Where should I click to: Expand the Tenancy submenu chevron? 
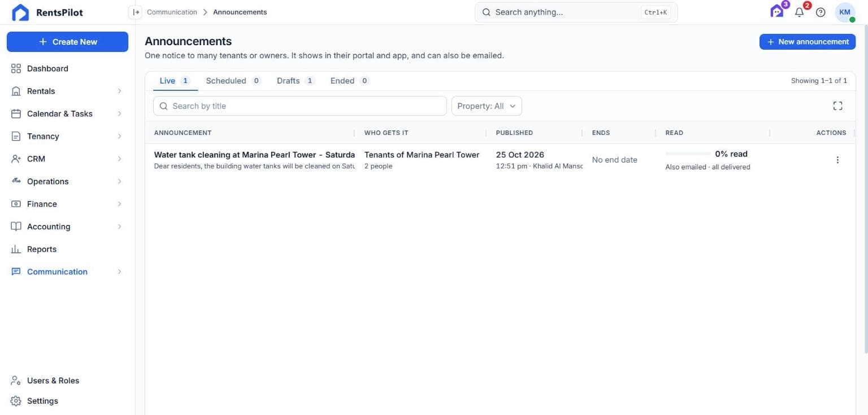click(119, 136)
